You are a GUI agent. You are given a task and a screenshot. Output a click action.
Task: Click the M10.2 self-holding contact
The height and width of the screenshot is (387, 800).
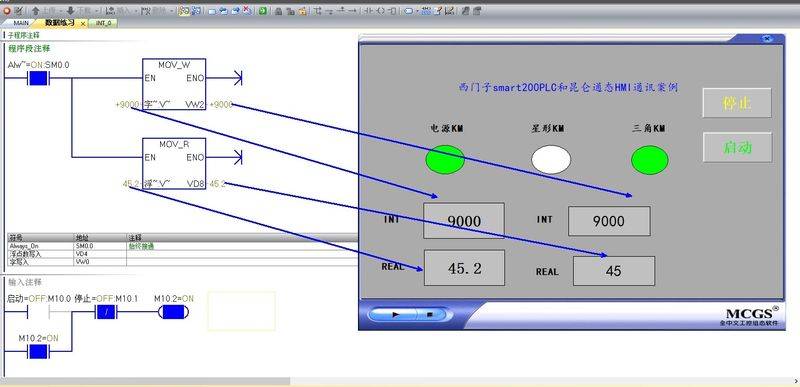point(38,351)
